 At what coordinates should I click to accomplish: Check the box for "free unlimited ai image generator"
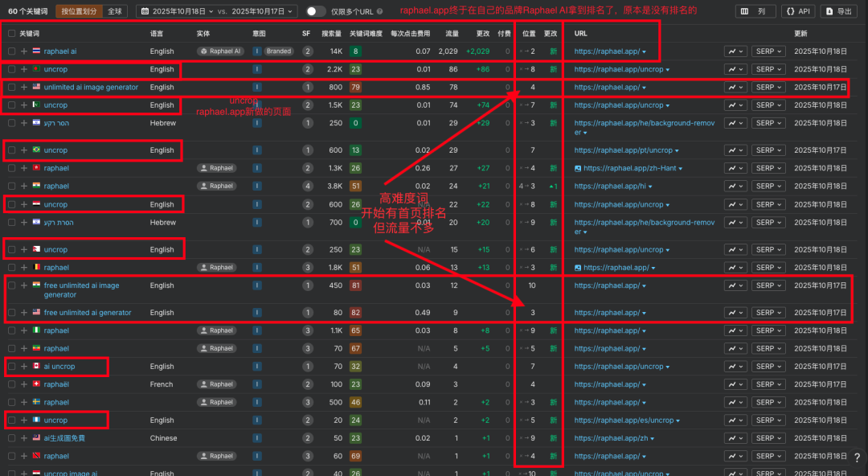pos(11,285)
